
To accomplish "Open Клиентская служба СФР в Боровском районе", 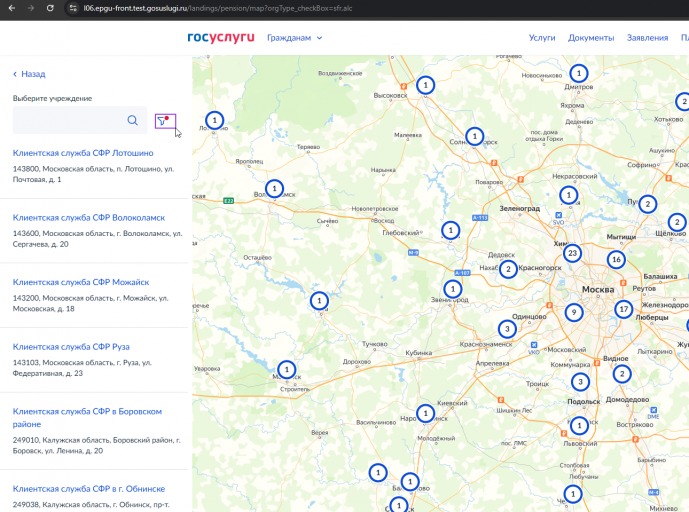I will click(87, 418).
